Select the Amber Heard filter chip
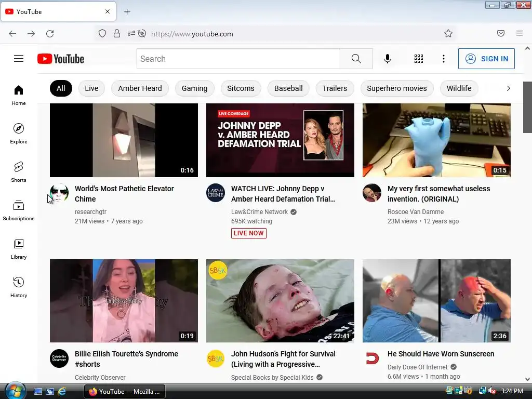This screenshot has height=399, width=532. pyautogui.click(x=140, y=88)
